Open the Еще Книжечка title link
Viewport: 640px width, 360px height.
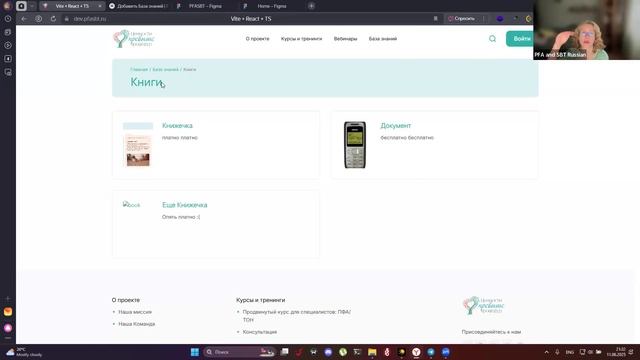point(184,205)
